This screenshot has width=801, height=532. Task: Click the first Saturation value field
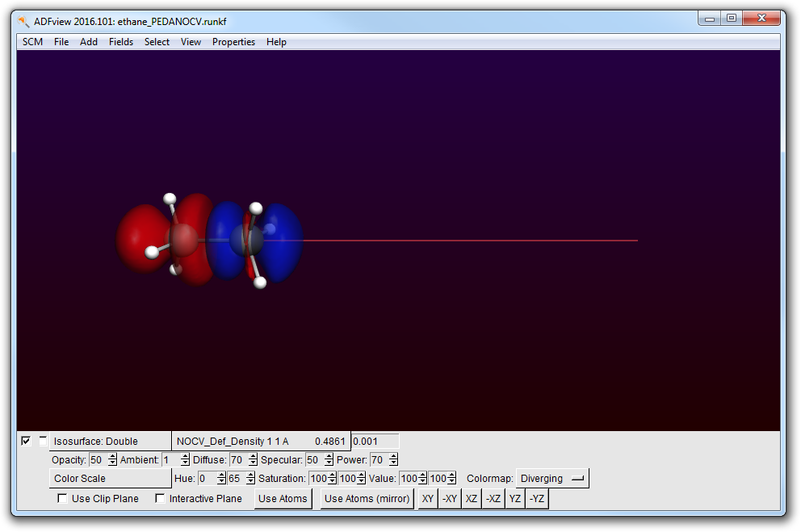[x=318, y=479]
